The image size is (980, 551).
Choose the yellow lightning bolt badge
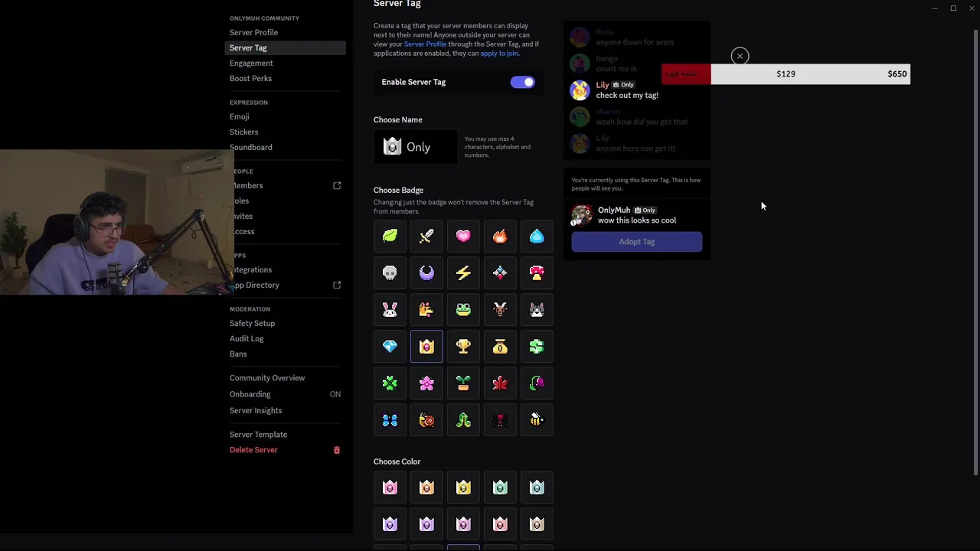(463, 272)
